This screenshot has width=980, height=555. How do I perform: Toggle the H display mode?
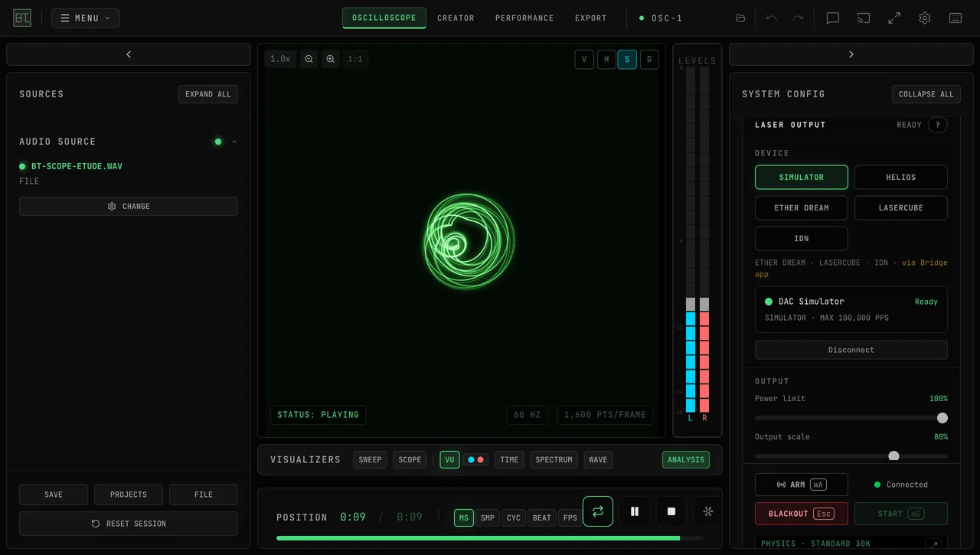(606, 60)
